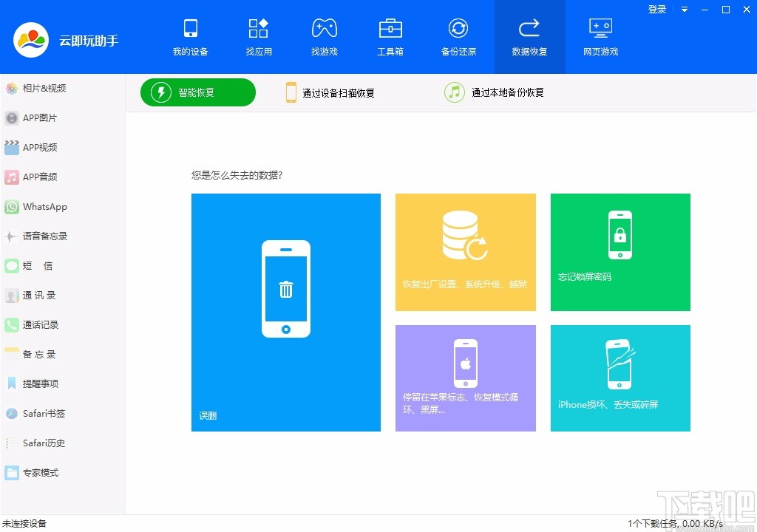This screenshot has height=532, width=757.
Task: Select the 智能恢复 recovery tab
Action: click(197, 92)
